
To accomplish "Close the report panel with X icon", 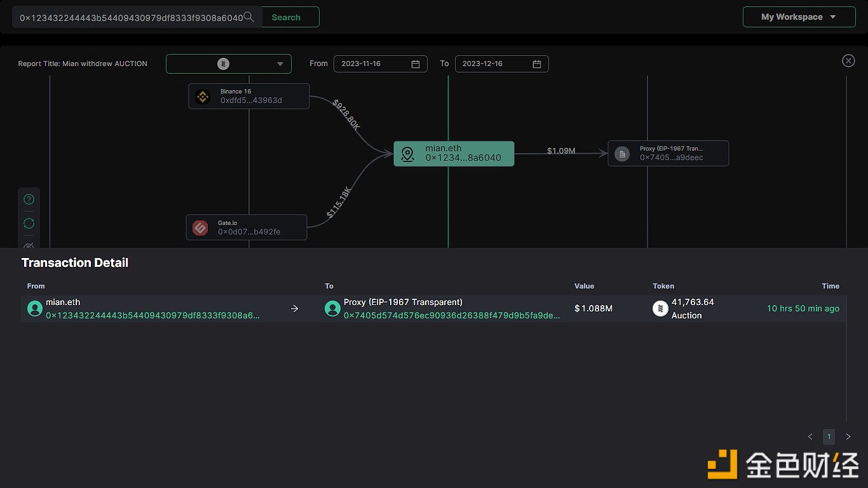I will tap(848, 60).
